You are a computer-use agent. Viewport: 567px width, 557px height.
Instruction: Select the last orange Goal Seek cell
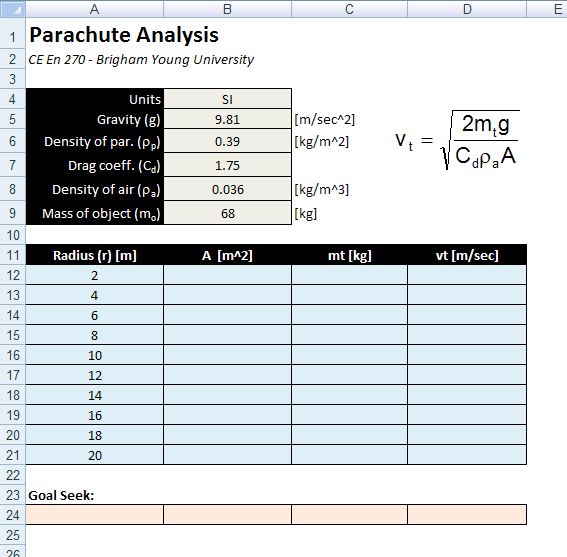[x=467, y=515]
